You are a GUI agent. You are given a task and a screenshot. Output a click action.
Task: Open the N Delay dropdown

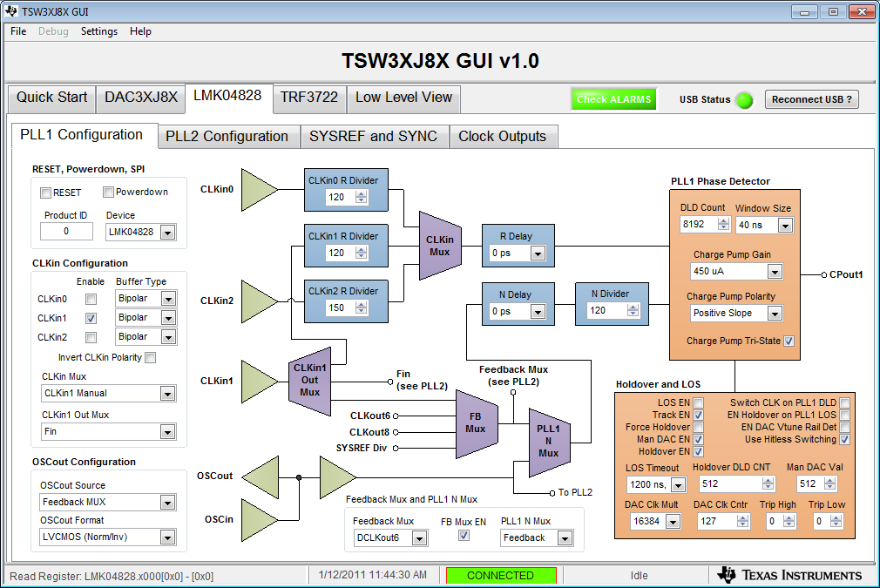[538, 311]
